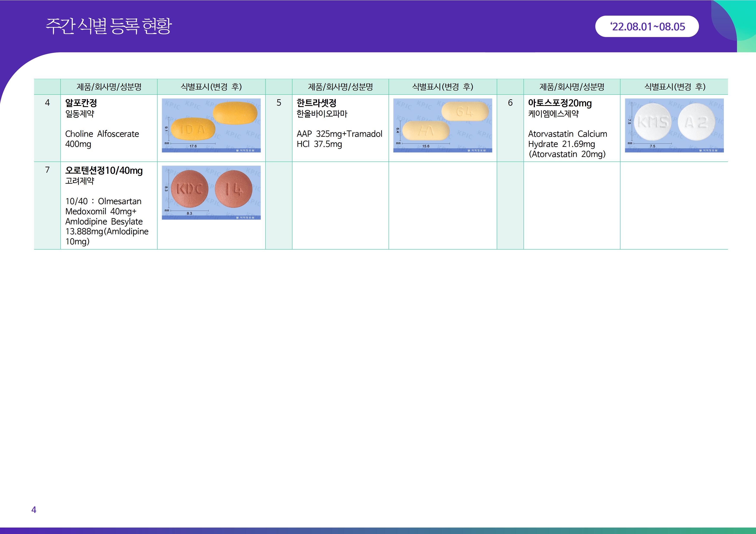
Task: Click the 아토스포정20mg product name
Action: [559, 103]
